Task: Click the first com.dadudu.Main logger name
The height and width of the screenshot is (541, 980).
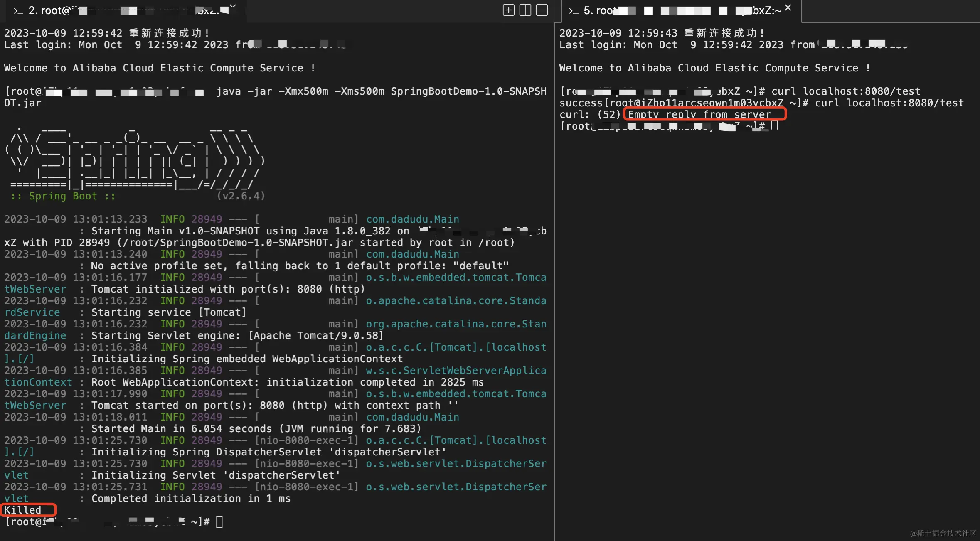Action: pos(412,219)
